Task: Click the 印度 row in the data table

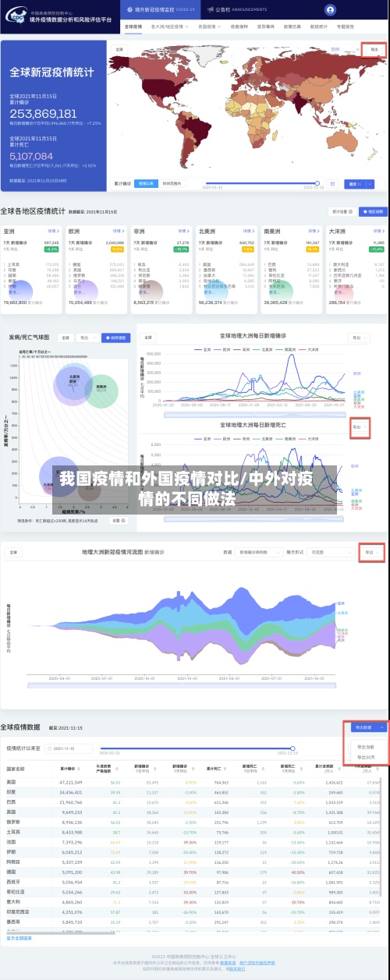Action: tap(195, 791)
